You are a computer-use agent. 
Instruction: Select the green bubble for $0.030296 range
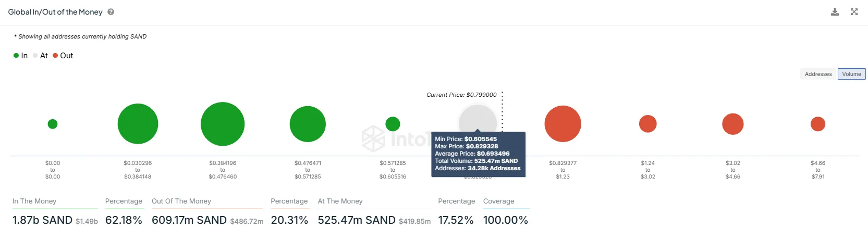138,124
